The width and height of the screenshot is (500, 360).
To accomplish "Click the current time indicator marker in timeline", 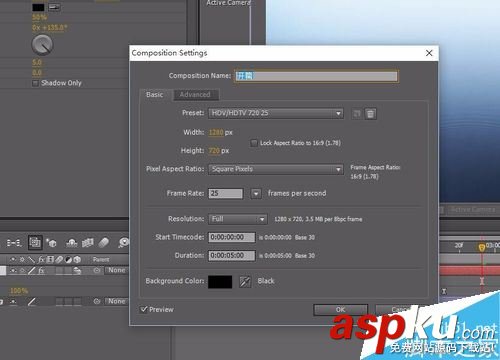I will coord(481,247).
